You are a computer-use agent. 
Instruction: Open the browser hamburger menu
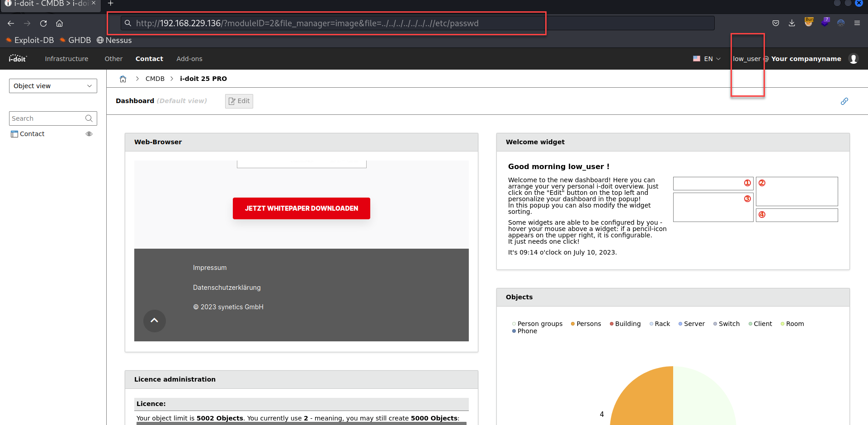857,23
